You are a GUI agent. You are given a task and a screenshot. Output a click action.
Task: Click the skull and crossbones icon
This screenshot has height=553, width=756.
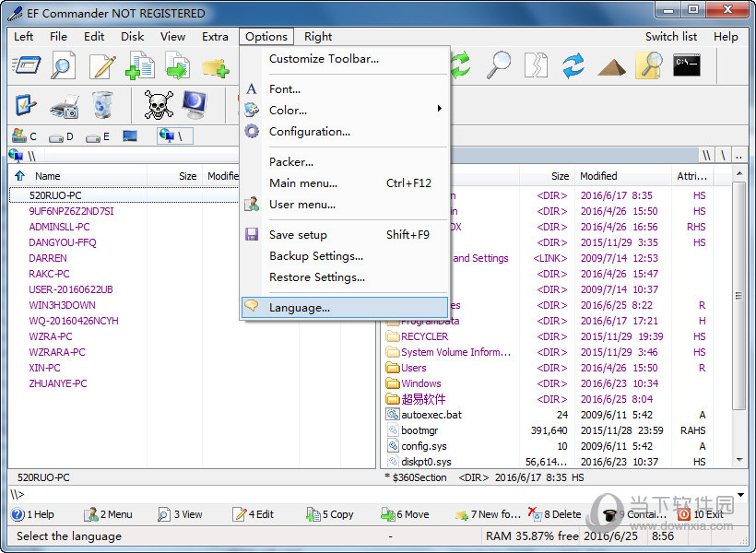(x=159, y=105)
